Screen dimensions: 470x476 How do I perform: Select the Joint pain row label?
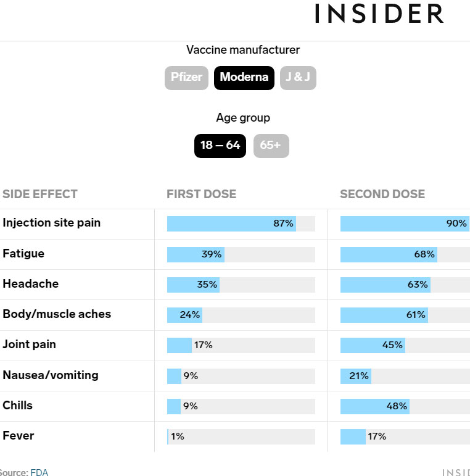[x=30, y=345]
